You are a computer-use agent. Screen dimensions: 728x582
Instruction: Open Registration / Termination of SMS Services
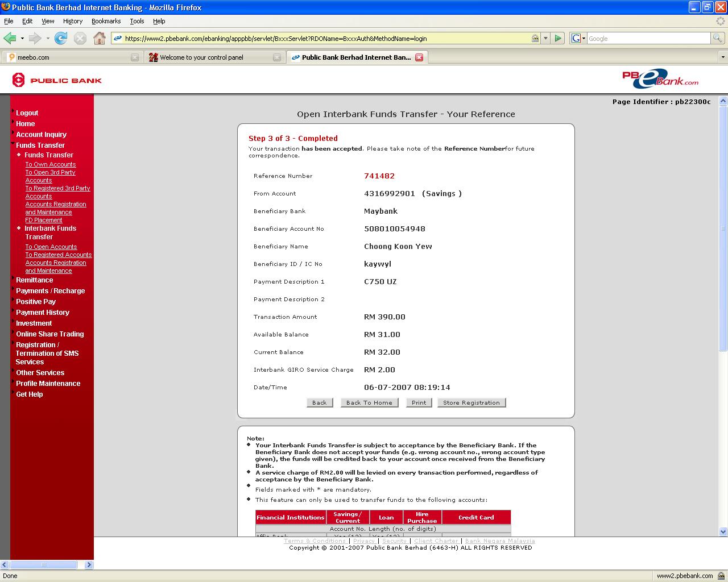[x=47, y=354]
